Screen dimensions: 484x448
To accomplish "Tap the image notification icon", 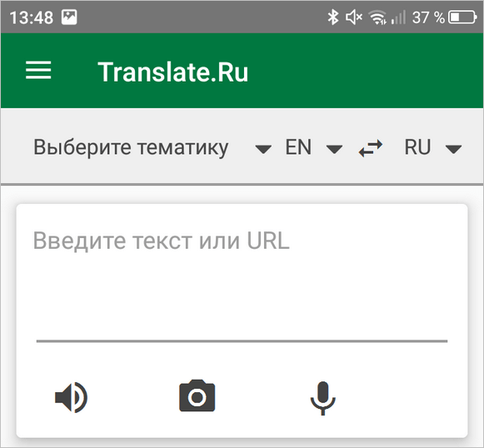I will coord(69,17).
